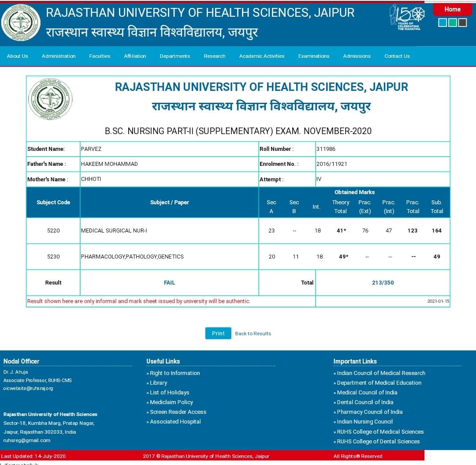Visit Indian Council of Medical Research link
476x465 pixels.
[381, 373]
